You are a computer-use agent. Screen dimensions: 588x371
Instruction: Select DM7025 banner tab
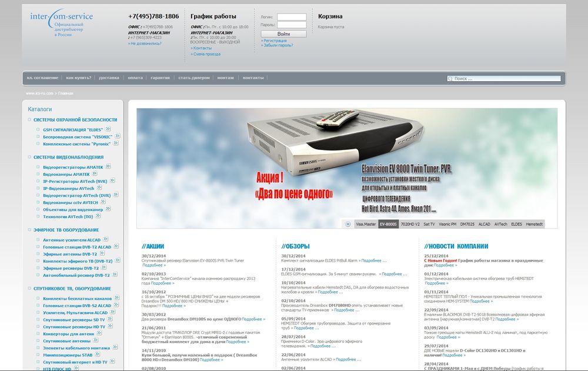(467, 225)
